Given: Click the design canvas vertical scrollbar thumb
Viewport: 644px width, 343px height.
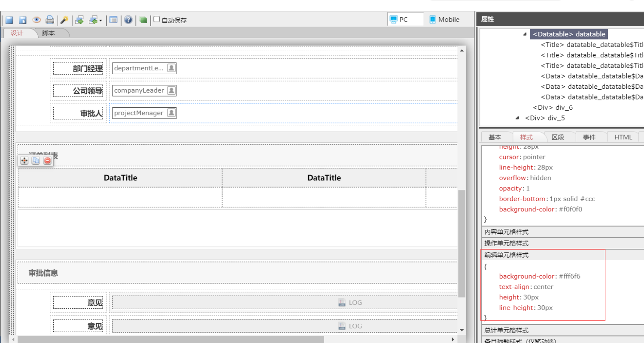Looking at the screenshot, I should (462, 244).
